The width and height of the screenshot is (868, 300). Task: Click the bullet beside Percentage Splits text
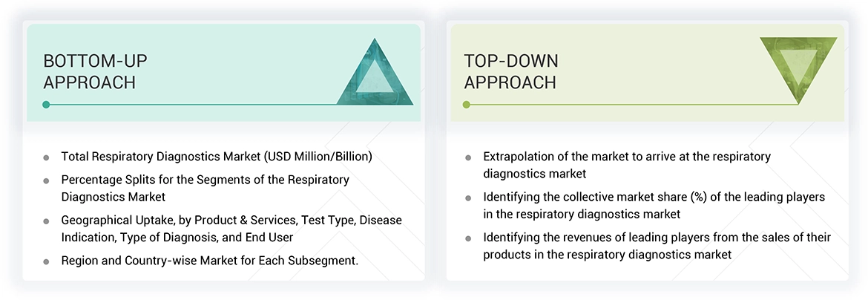pyautogui.click(x=47, y=180)
